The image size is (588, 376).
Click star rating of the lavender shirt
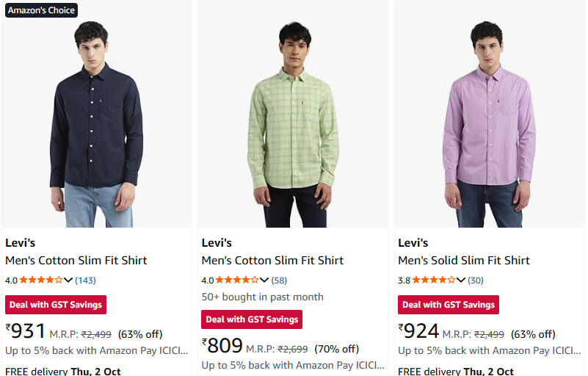(433, 280)
